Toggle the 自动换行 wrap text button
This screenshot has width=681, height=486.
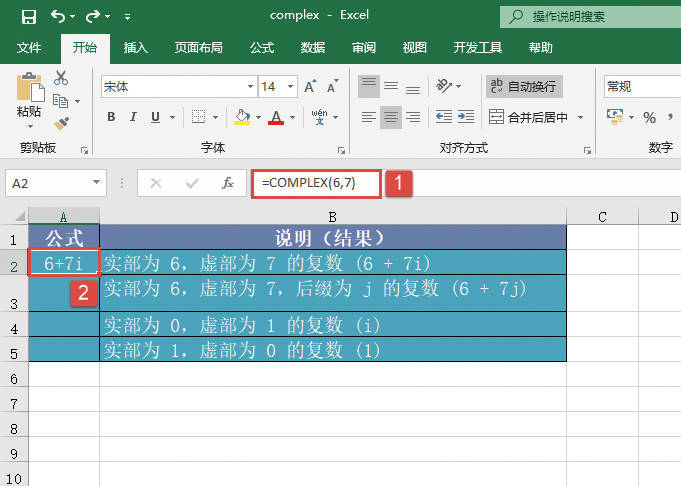pyautogui.click(x=524, y=87)
